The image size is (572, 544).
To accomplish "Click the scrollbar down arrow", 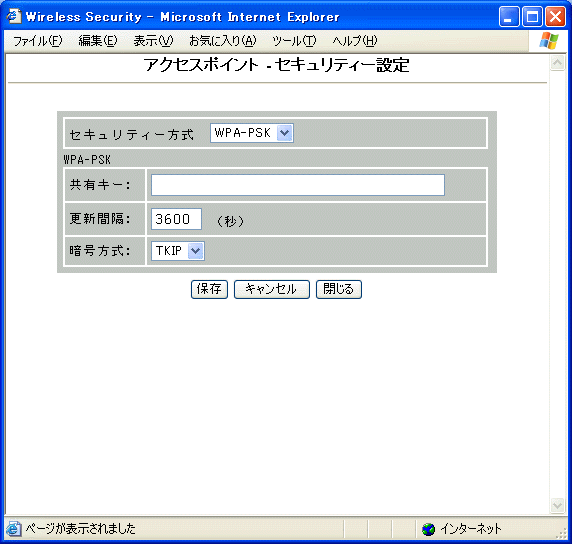I will coord(557,505).
